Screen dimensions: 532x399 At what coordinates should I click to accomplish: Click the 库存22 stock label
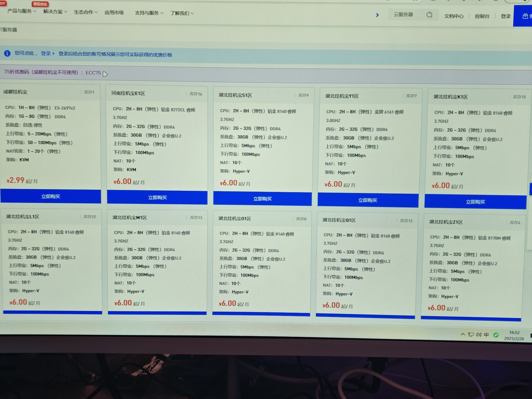90,217
